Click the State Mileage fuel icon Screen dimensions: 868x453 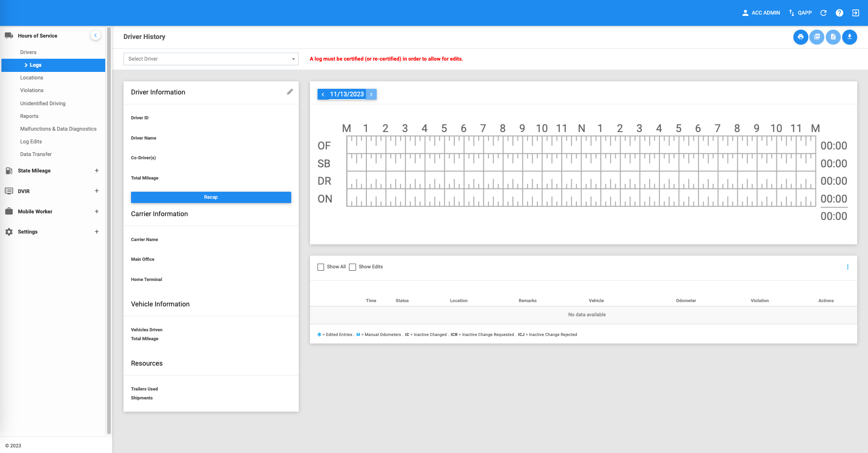[x=9, y=171]
